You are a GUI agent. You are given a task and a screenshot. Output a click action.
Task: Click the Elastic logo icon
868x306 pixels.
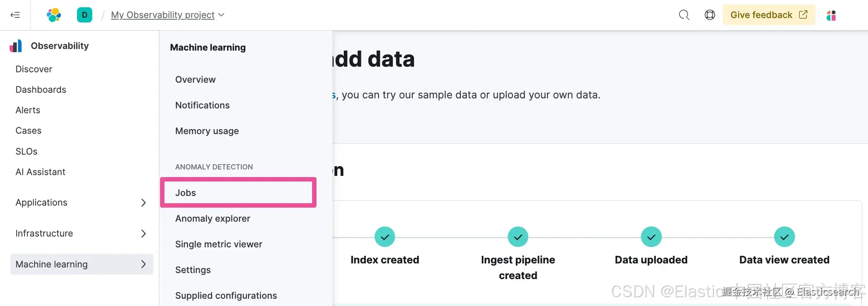(x=54, y=15)
